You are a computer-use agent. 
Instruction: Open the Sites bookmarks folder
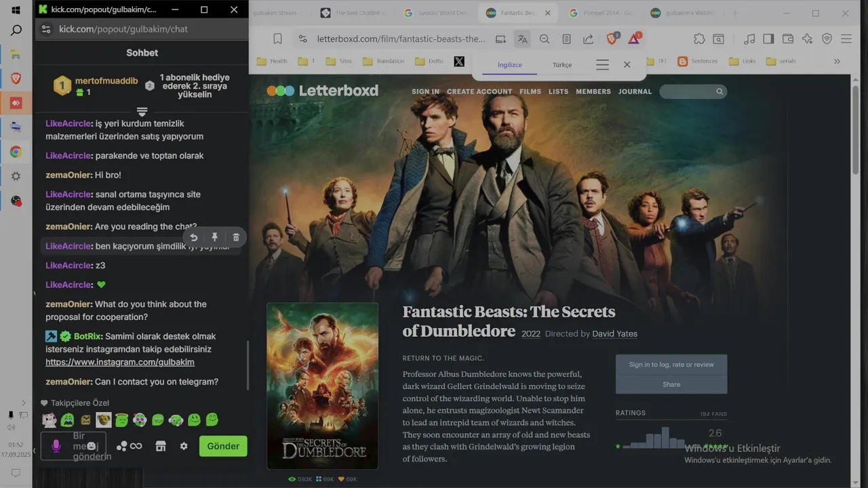pyautogui.click(x=339, y=61)
